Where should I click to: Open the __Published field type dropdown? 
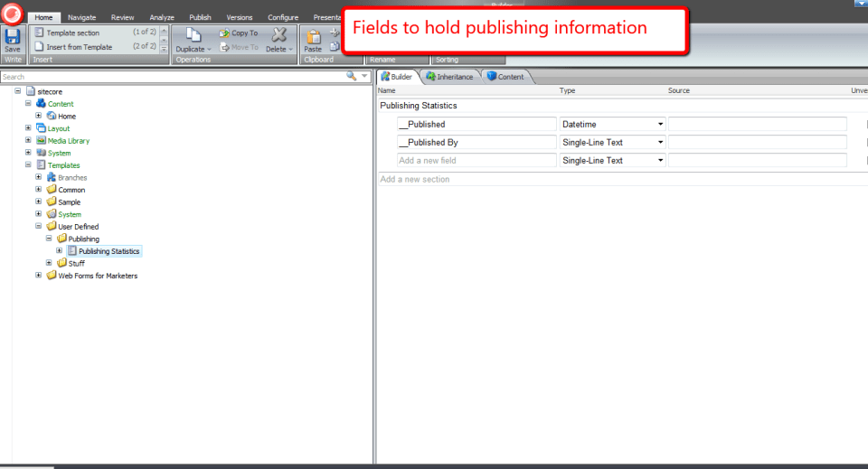pos(660,125)
